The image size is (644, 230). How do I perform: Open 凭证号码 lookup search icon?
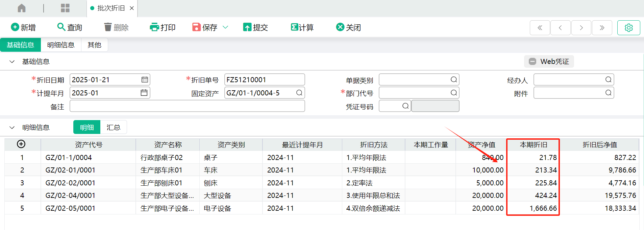click(405, 106)
